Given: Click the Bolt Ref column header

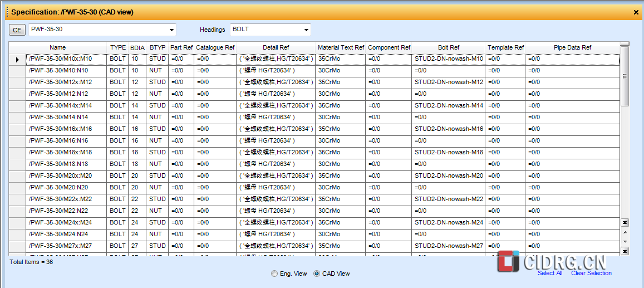Looking at the screenshot, I should click(x=449, y=48).
